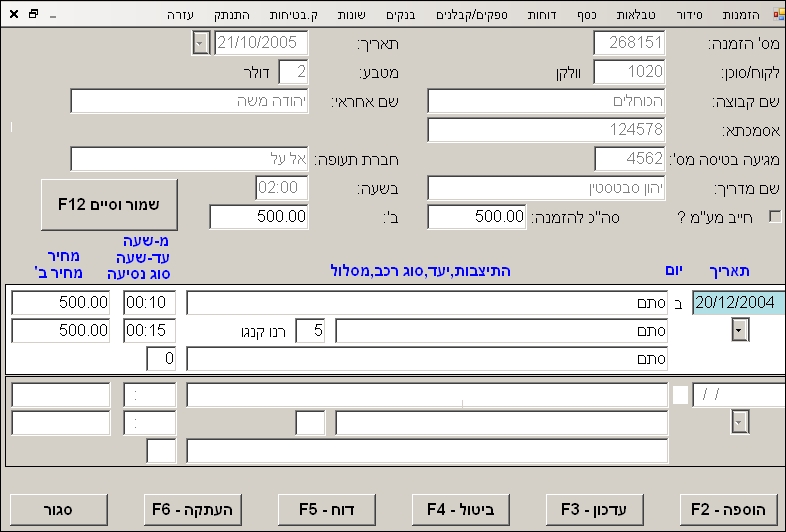Viewport: 786px width, 532px height.
Task: Minimize the inner form window
Action: point(53,16)
